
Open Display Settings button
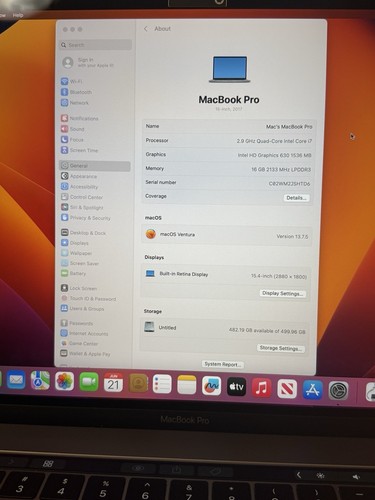point(282,293)
